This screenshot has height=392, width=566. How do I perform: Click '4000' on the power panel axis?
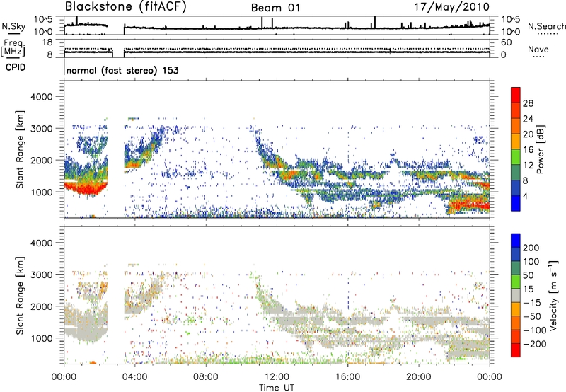(x=42, y=97)
